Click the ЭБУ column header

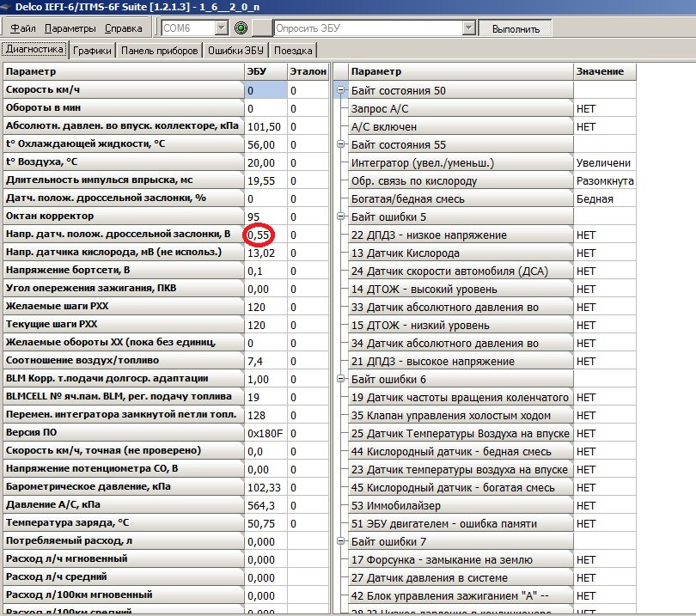click(x=266, y=71)
